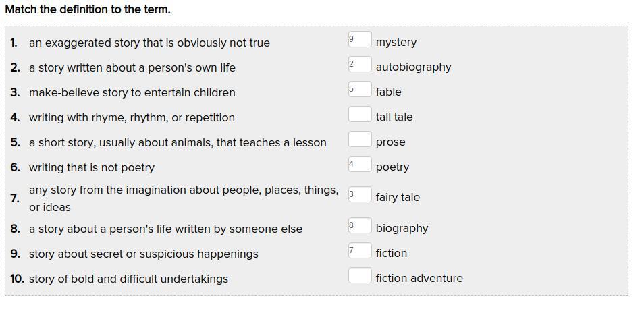
Task: Focus the empty box next to tall tale
Action: (360, 115)
